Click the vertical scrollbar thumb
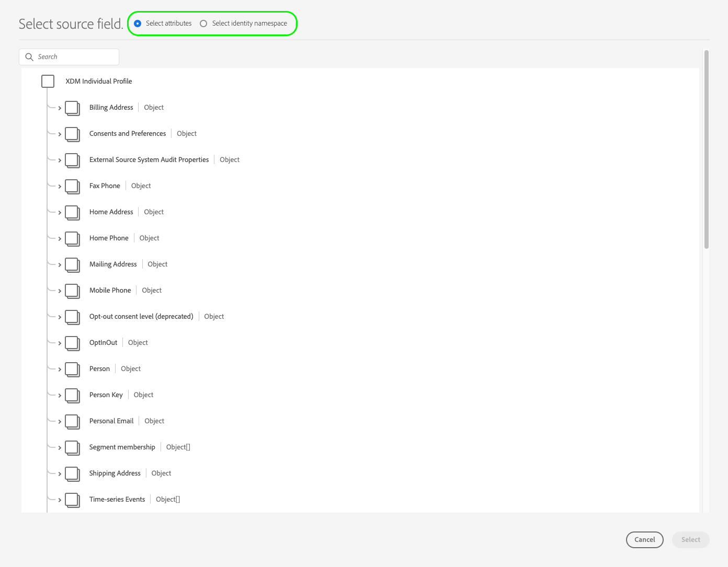This screenshot has height=567, width=728. click(x=707, y=149)
